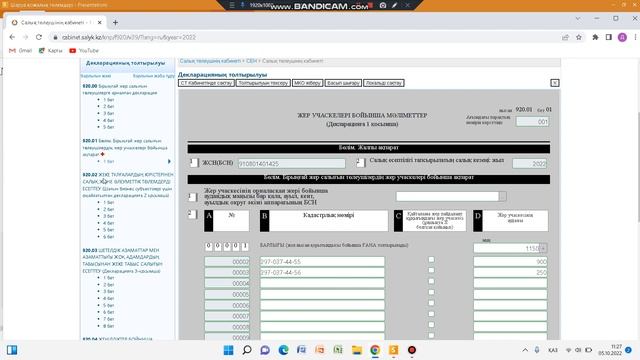Toggle the browser side panel icon

(609, 37)
